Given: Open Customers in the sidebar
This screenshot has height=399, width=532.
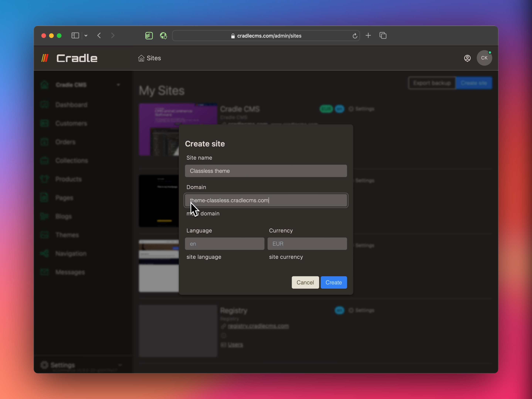Looking at the screenshot, I should [71, 124].
